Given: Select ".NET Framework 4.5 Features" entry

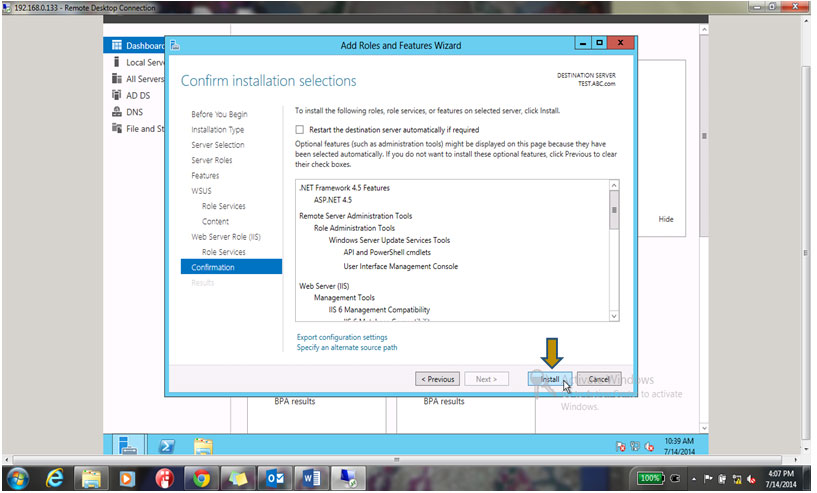Looking at the screenshot, I should (x=344, y=188).
